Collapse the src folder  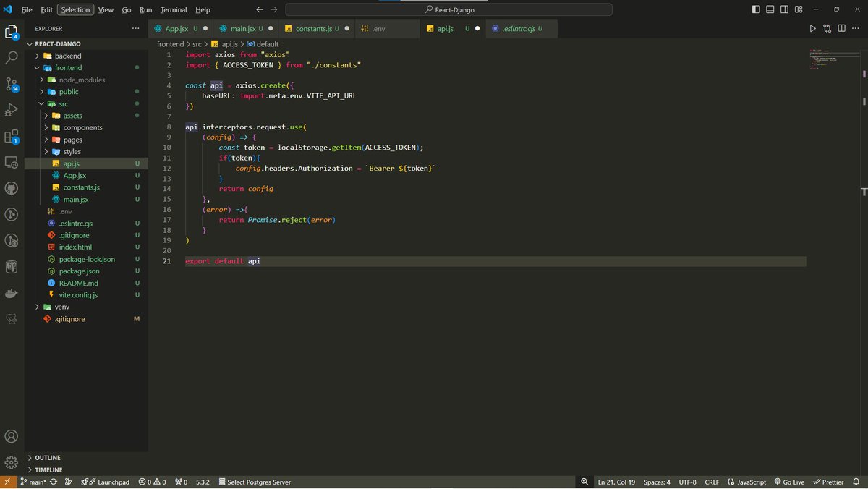86,103
